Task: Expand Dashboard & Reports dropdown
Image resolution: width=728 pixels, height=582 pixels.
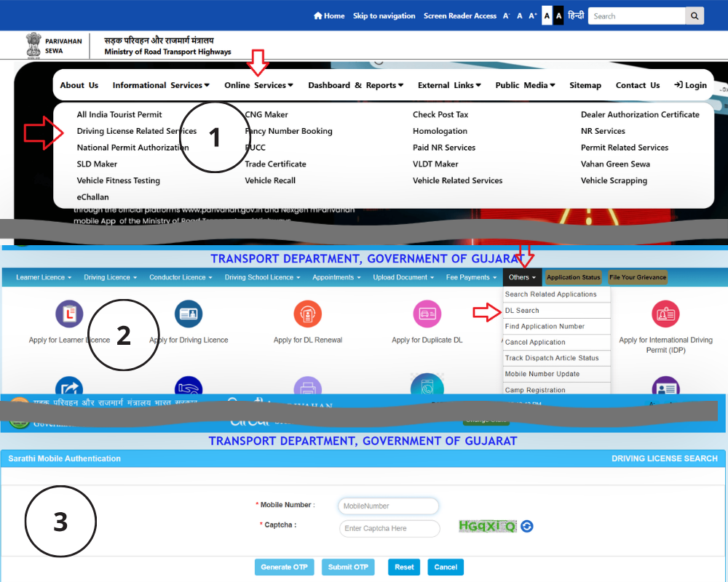Action: [x=356, y=85]
